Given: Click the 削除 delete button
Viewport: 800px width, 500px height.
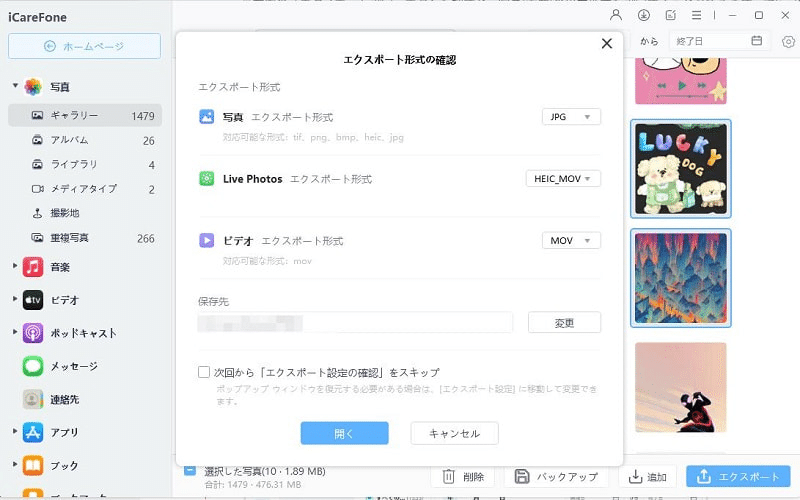Looking at the screenshot, I should [463, 477].
